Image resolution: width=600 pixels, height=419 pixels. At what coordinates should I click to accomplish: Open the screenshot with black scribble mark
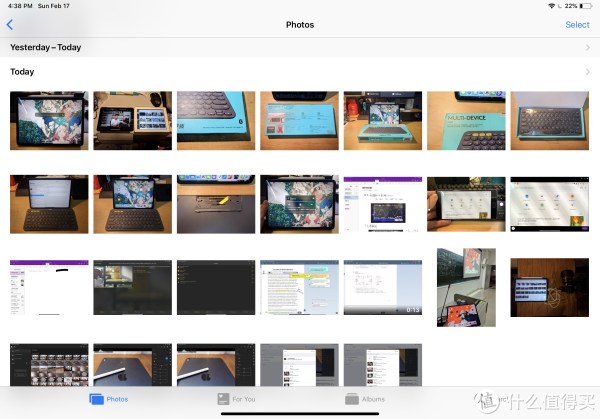(49, 288)
